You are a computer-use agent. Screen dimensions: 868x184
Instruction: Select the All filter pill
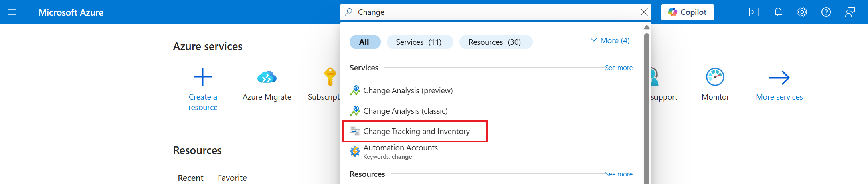click(364, 42)
